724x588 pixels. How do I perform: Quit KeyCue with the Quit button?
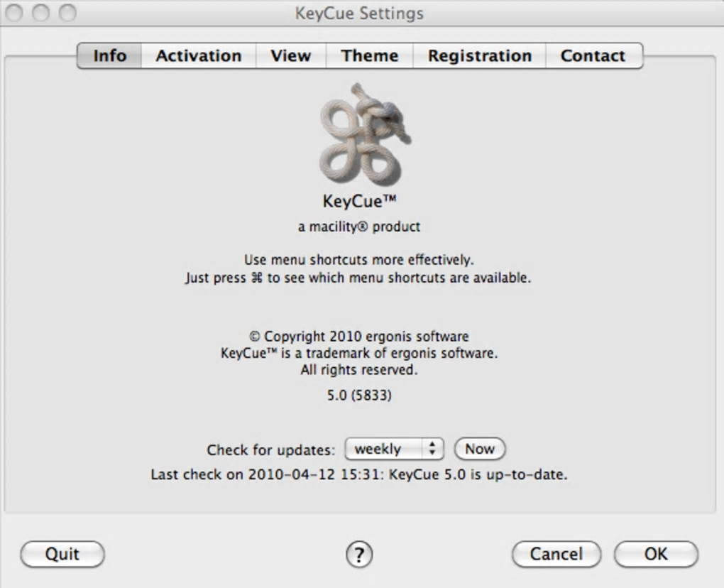click(62, 555)
